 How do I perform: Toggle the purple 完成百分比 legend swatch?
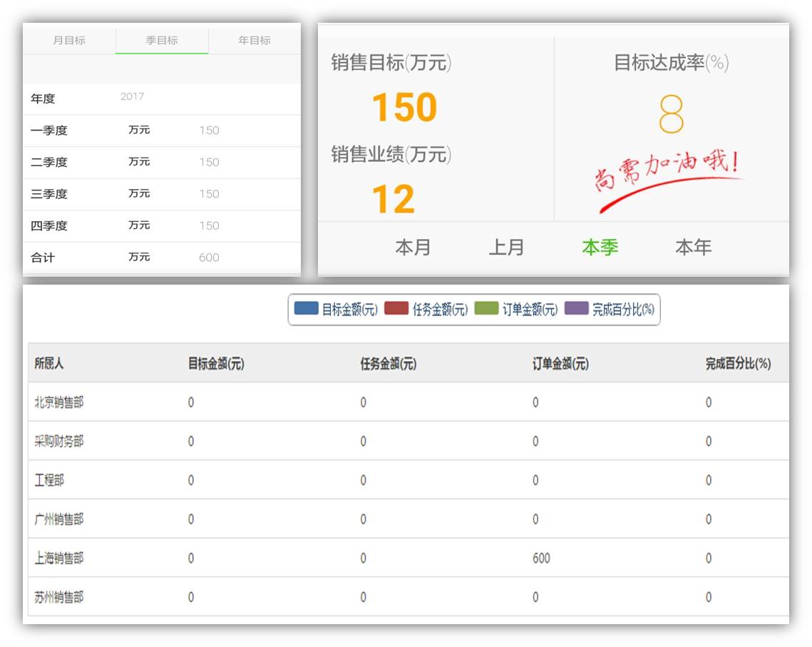point(576,309)
